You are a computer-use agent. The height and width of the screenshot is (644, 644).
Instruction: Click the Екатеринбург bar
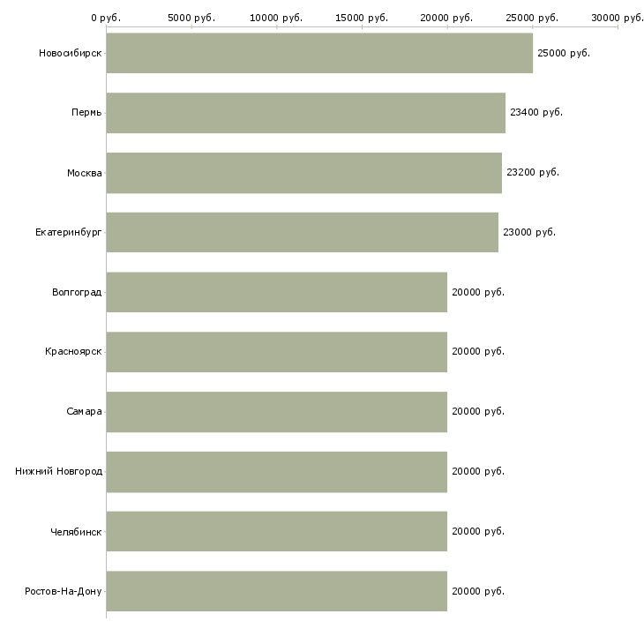pos(302,232)
